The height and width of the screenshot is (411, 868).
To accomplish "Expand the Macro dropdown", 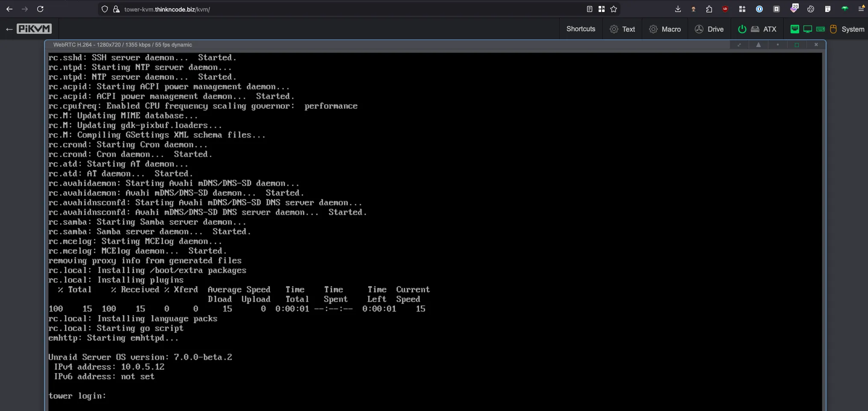I will [665, 29].
